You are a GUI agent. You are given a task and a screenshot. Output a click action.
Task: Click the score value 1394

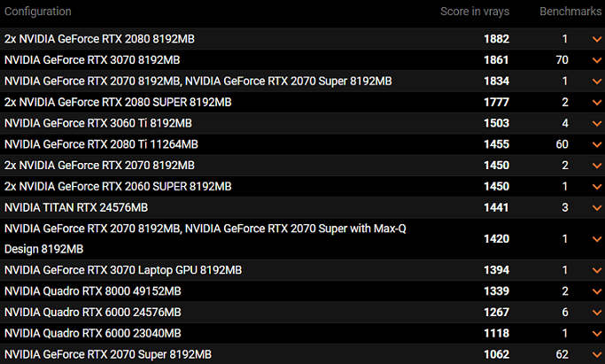pos(497,270)
